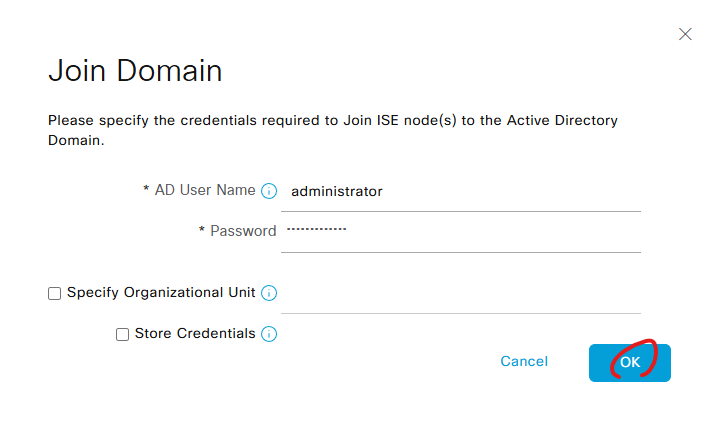
Task: Click the Join Domain heading
Action: 135,72
